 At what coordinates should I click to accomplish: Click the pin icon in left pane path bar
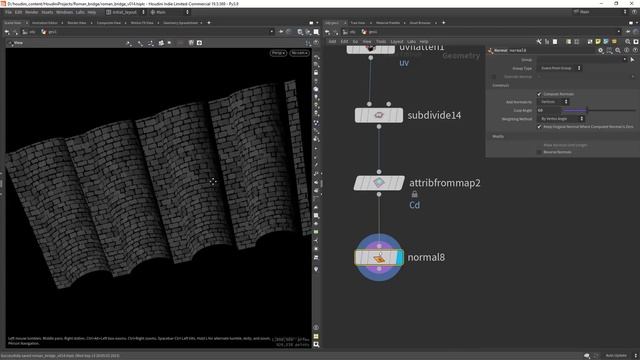point(281,32)
